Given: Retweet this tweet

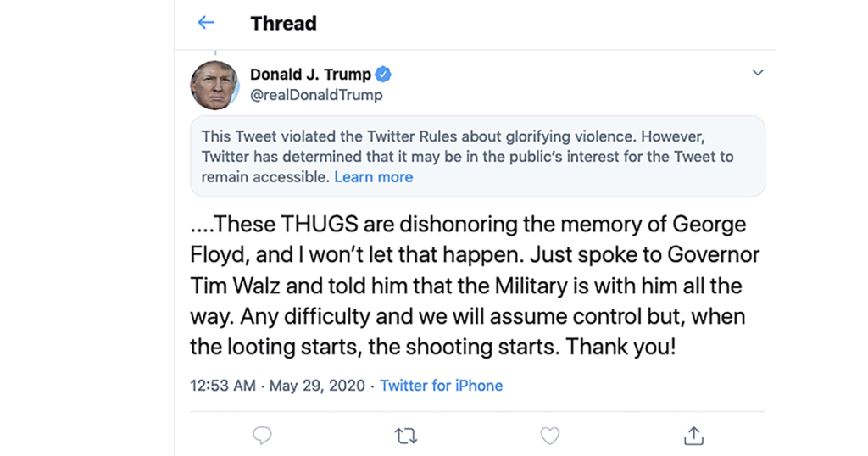Looking at the screenshot, I should point(406,436).
